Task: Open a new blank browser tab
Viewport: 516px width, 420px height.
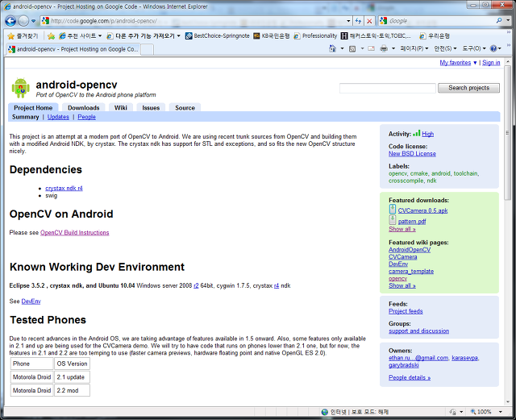Action: click(x=147, y=49)
